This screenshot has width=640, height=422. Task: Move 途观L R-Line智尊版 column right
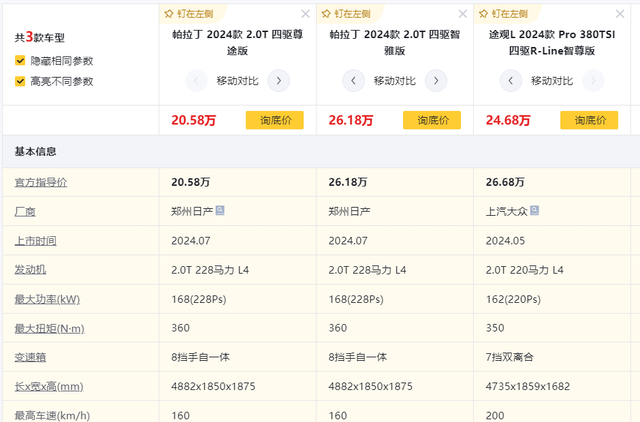(593, 81)
